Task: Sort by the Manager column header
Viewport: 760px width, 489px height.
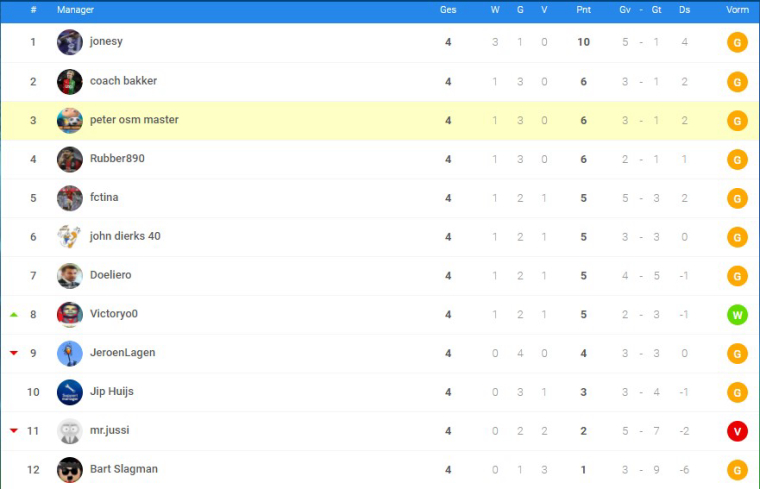Action: coord(75,10)
